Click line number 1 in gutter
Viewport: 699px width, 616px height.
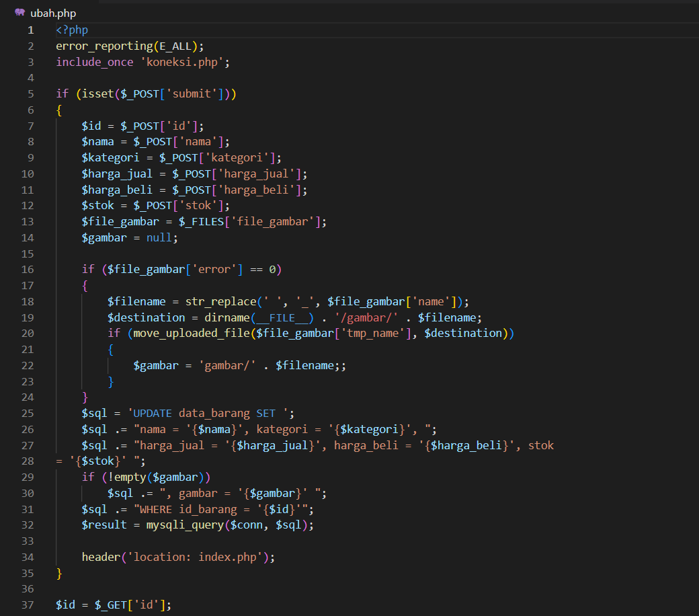point(31,30)
